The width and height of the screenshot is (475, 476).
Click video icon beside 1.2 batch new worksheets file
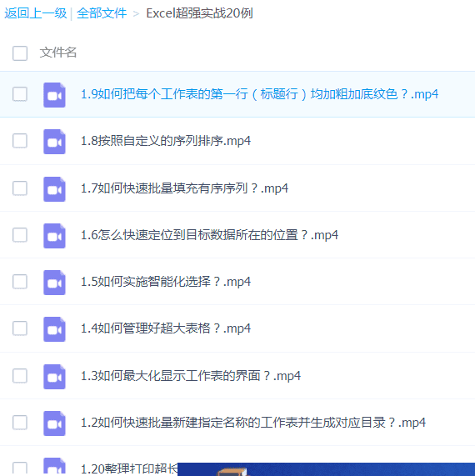pyautogui.click(x=54, y=423)
